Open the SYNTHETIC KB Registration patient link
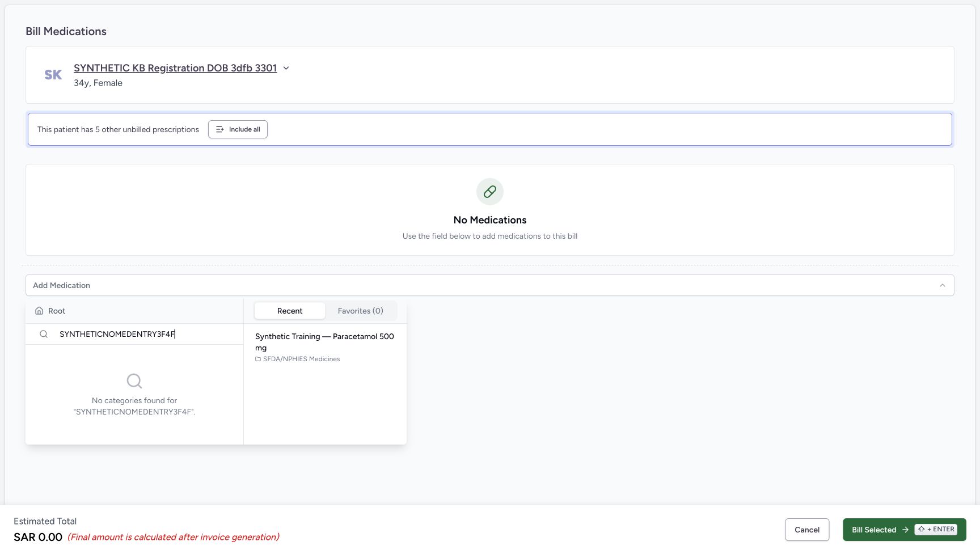 click(x=175, y=68)
